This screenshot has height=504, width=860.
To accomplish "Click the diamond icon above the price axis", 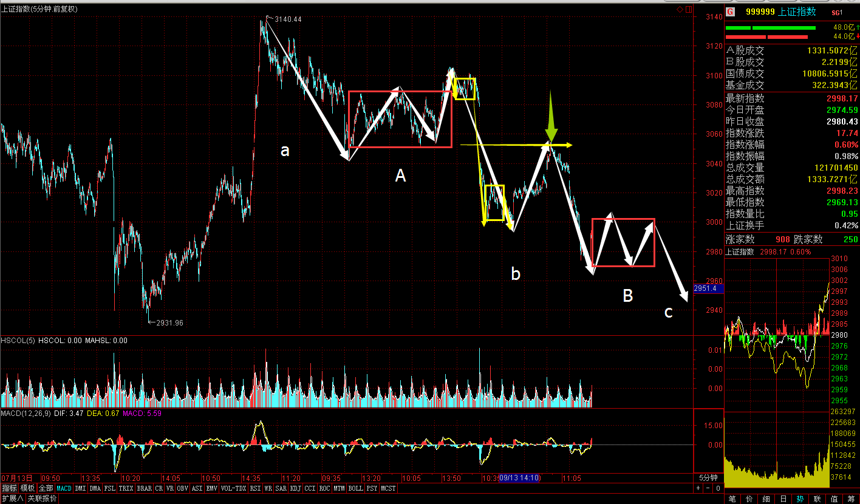I will click(680, 10).
